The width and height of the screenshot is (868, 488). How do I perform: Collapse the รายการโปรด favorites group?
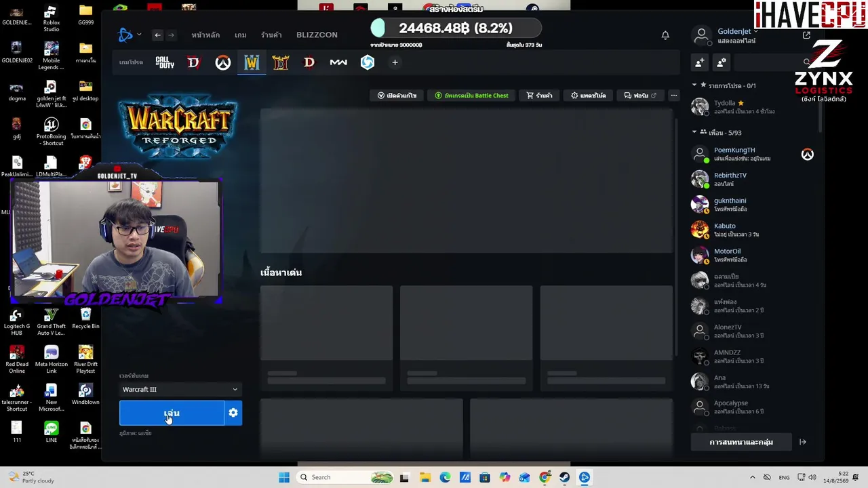coord(694,85)
